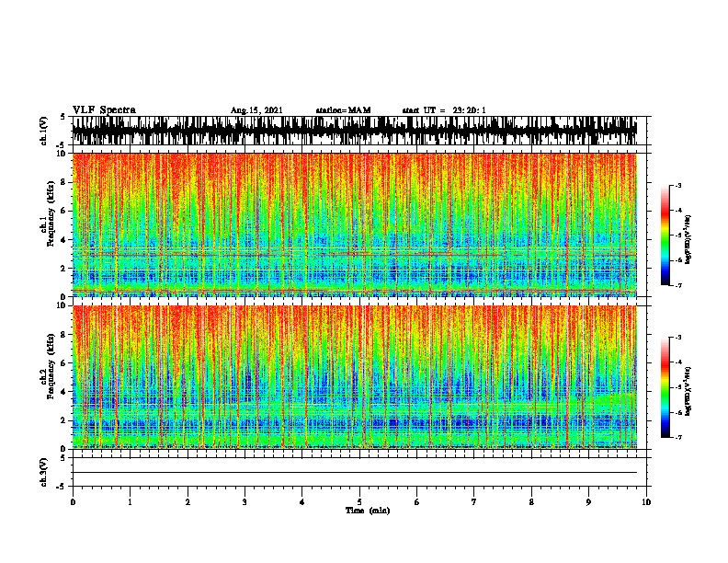The width and height of the screenshot is (728, 563).
Task: Click the "start UT = 23:20: 1" label
Action: pos(444,110)
